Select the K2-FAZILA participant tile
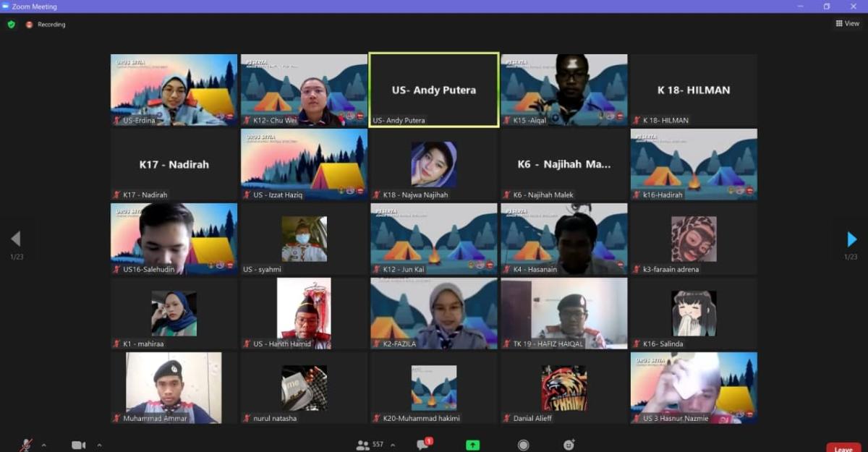This screenshot has width=868, height=452. click(x=433, y=313)
